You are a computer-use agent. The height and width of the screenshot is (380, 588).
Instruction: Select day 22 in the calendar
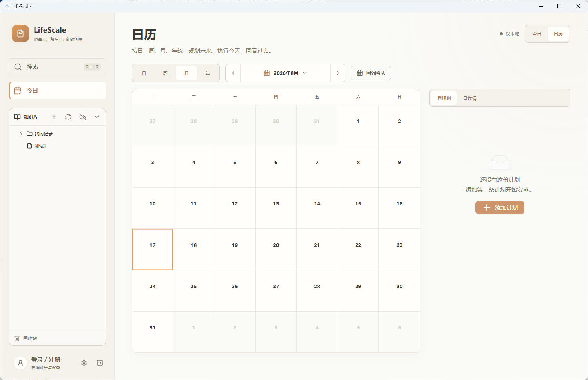coord(358,249)
